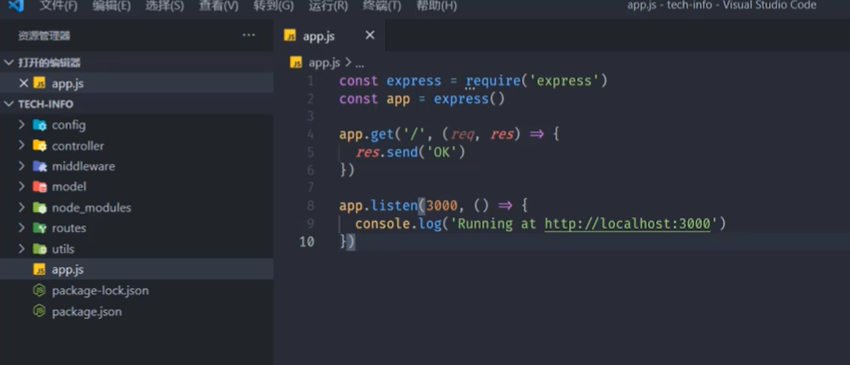
Task: Open the 运行(R) menu
Action: (328, 6)
